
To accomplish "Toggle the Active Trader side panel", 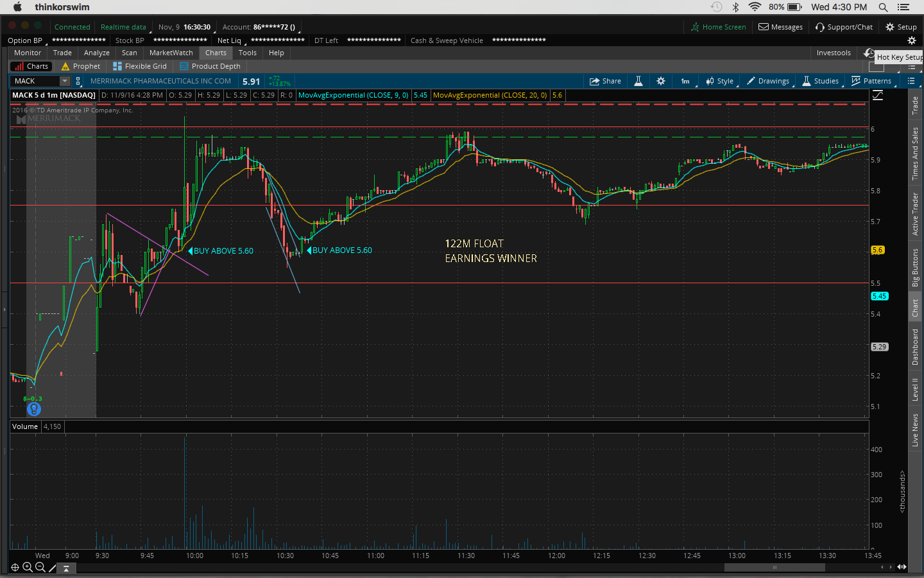I will tap(915, 214).
